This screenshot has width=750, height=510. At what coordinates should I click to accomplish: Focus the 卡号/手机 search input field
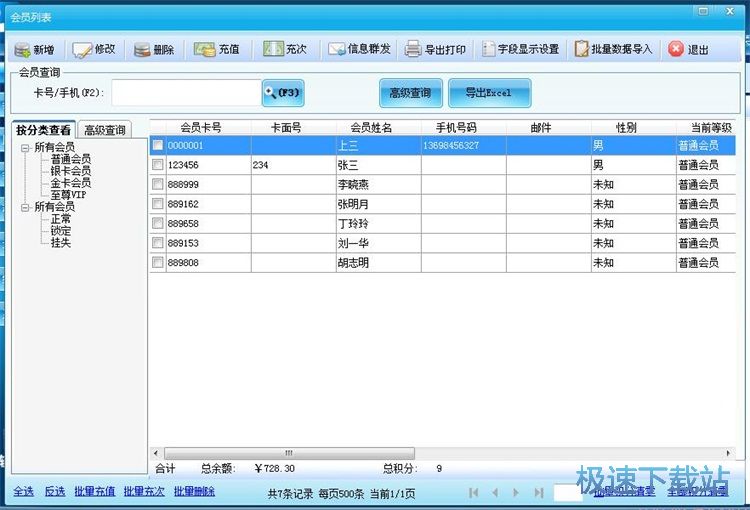point(187,92)
